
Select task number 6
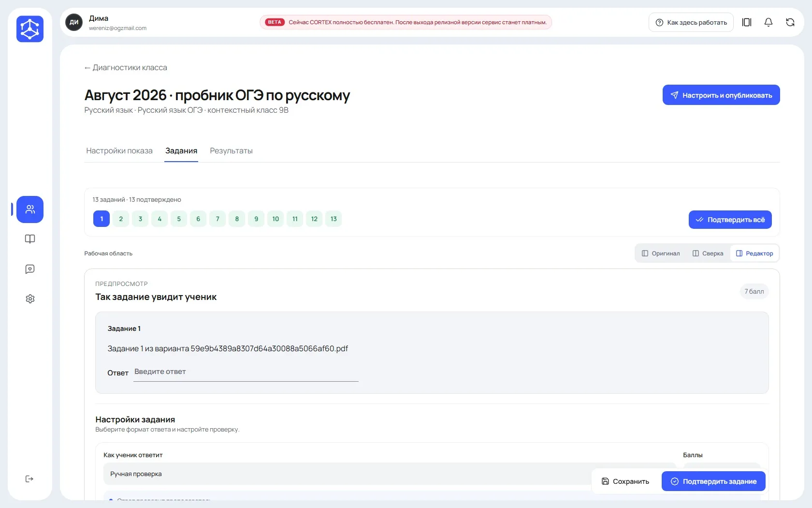[x=198, y=219]
